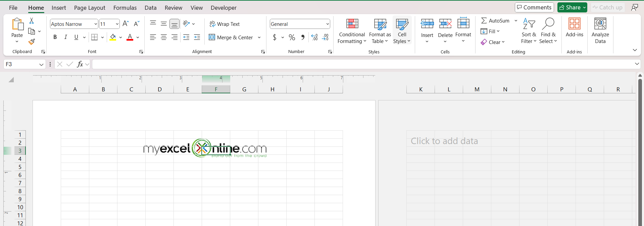The height and width of the screenshot is (226, 644).
Task: Open the font name dropdown
Action: [95, 24]
